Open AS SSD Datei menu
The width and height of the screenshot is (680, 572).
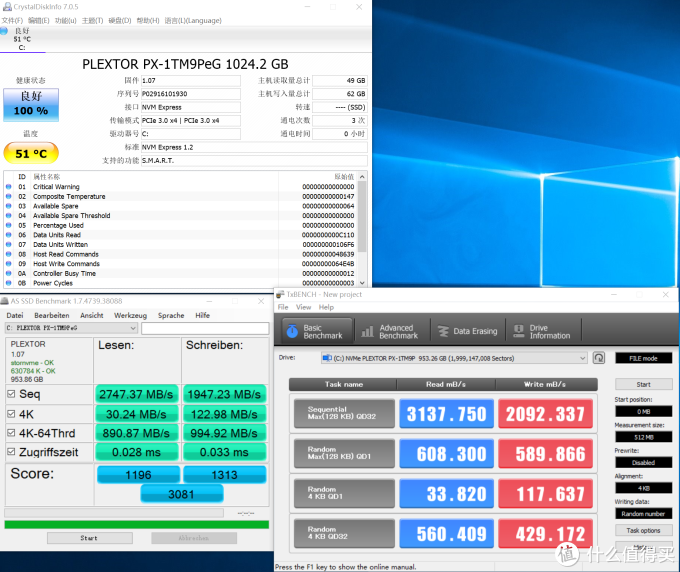point(15,315)
